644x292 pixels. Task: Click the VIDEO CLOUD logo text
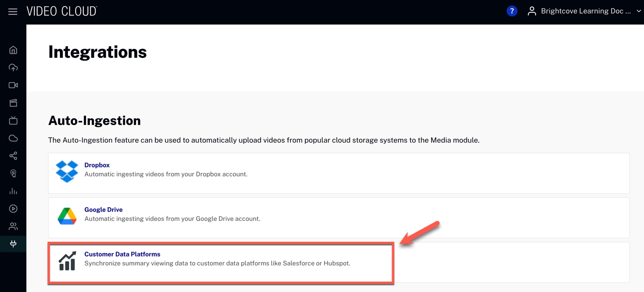61,11
